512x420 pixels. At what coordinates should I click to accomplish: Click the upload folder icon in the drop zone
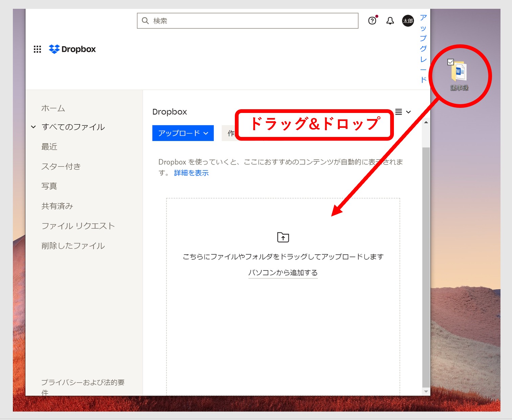[283, 237]
